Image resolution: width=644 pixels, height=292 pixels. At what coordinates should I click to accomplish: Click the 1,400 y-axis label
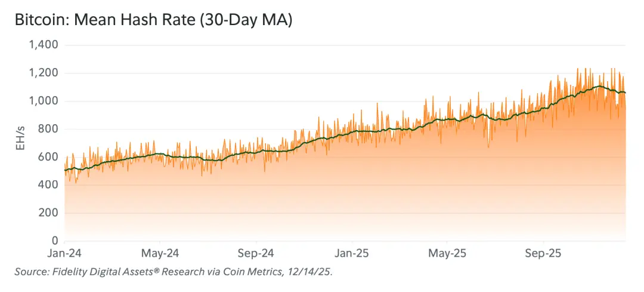(44, 45)
